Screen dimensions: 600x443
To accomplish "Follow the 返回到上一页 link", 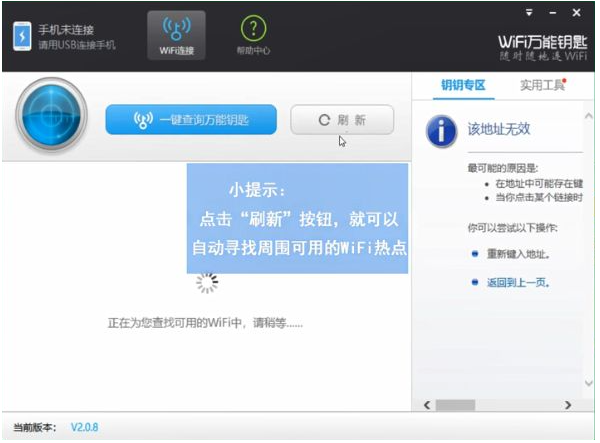I will click(x=518, y=283).
